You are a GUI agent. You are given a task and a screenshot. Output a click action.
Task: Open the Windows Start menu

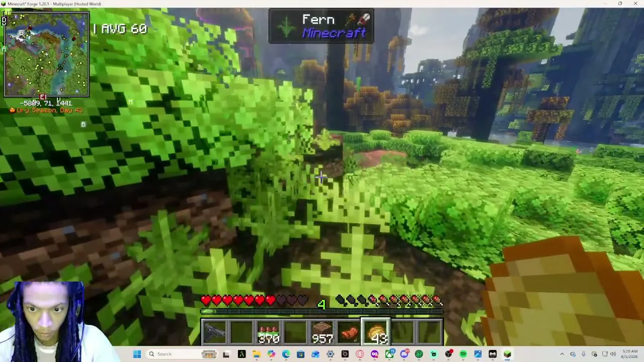coord(137,354)
